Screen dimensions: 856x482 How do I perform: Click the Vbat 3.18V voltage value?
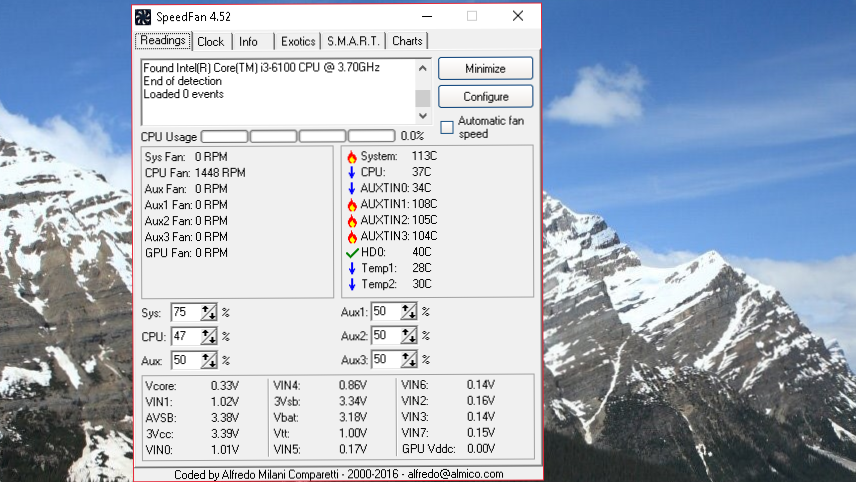(x=353, y=418)
